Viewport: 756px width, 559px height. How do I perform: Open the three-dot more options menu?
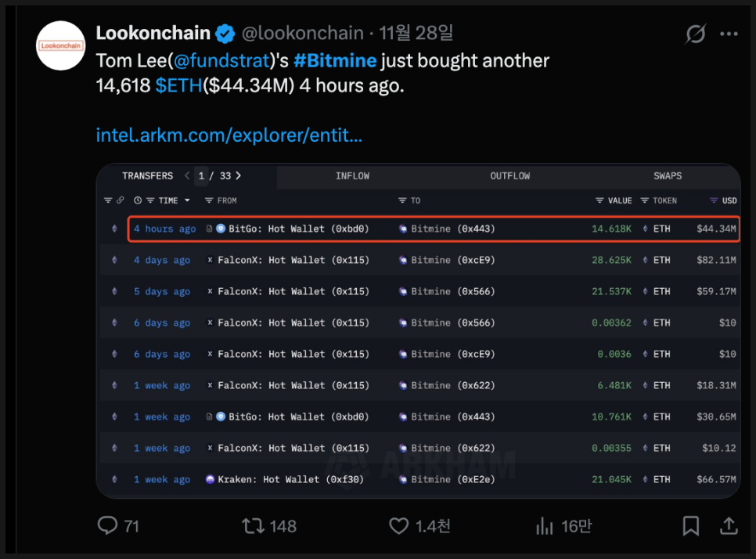729,34
